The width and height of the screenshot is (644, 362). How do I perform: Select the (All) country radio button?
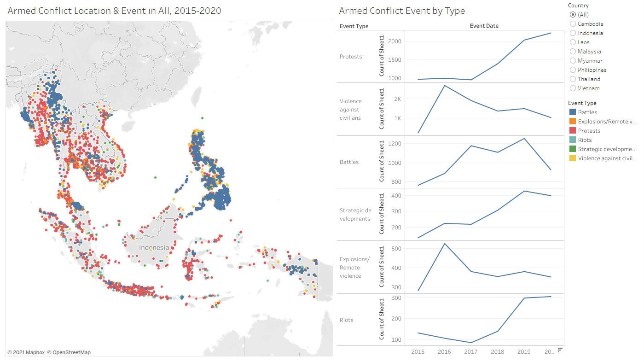(573, 15)
